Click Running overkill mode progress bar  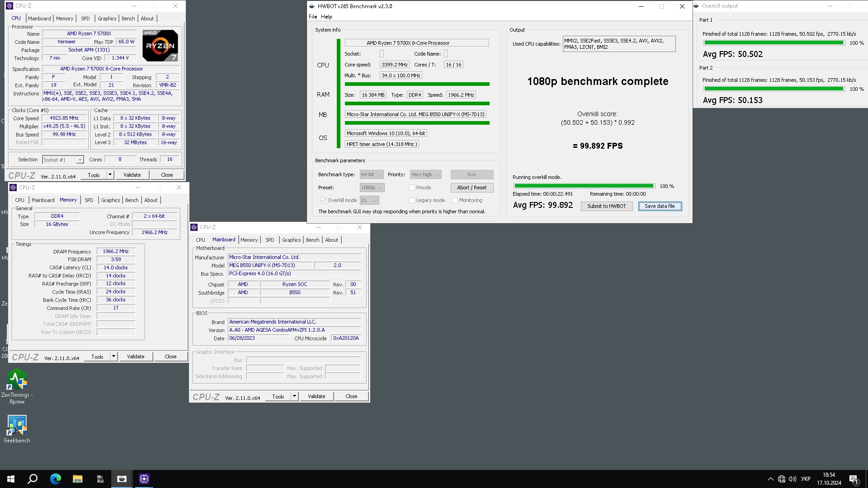tap(584, 186)
